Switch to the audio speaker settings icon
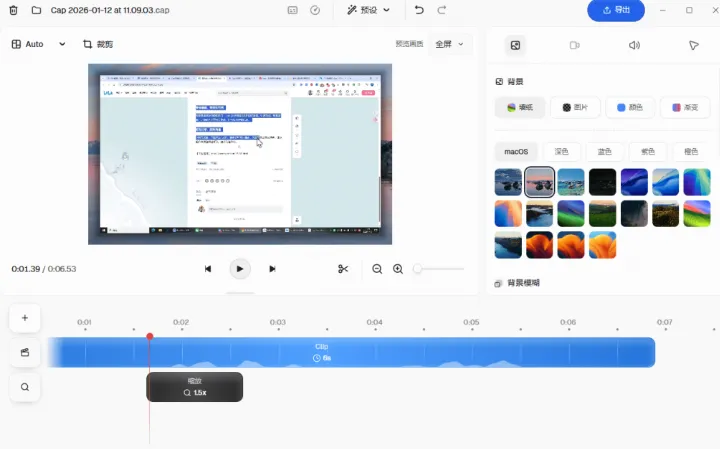Screen dimensions: 720x449 (x=634, y=45)
